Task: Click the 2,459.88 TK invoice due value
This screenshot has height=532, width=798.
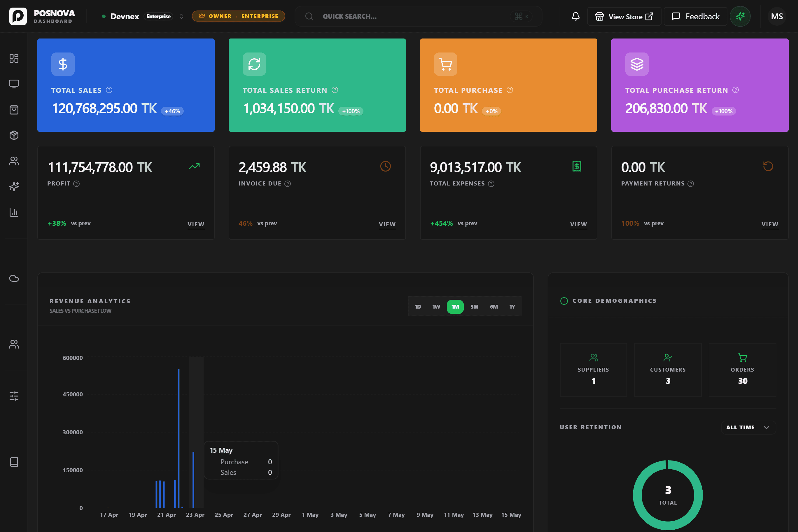Action: 272,168
